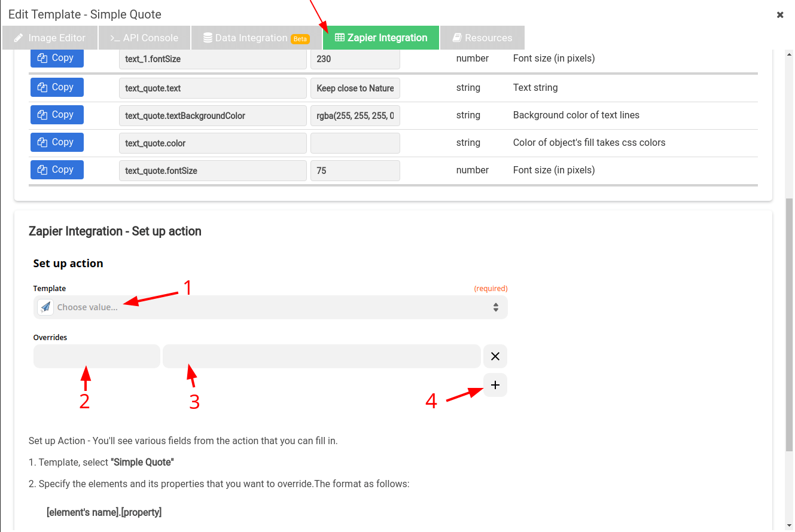Click the rgba(255, 255, 255 value field
The height and width of the screenshot is (532, 795).
tap(355, 115)
